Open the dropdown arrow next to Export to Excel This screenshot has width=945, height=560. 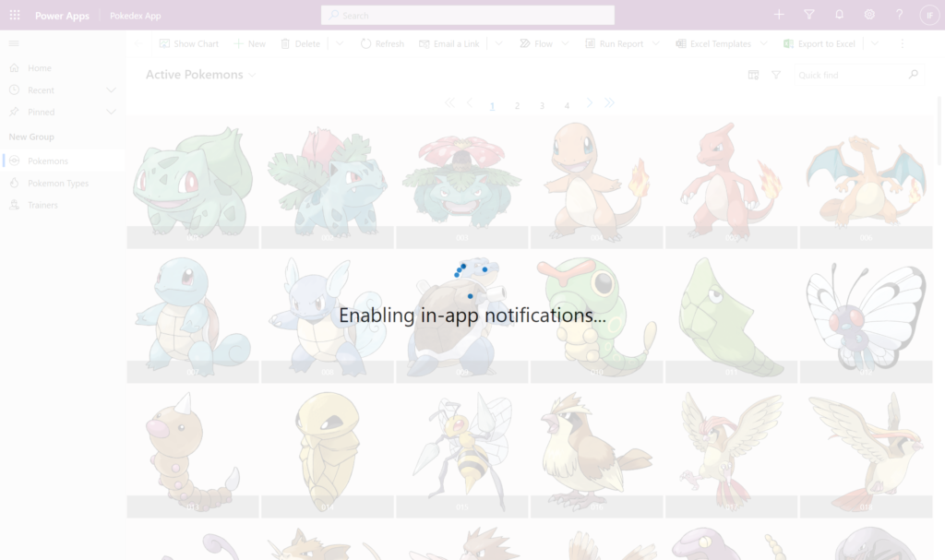tap(875, 43)
